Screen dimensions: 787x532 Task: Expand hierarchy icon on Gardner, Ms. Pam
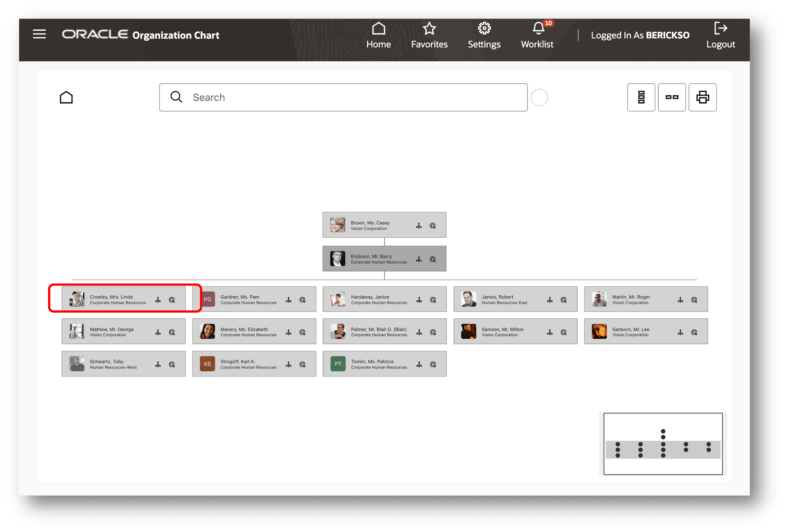(289, 300)
